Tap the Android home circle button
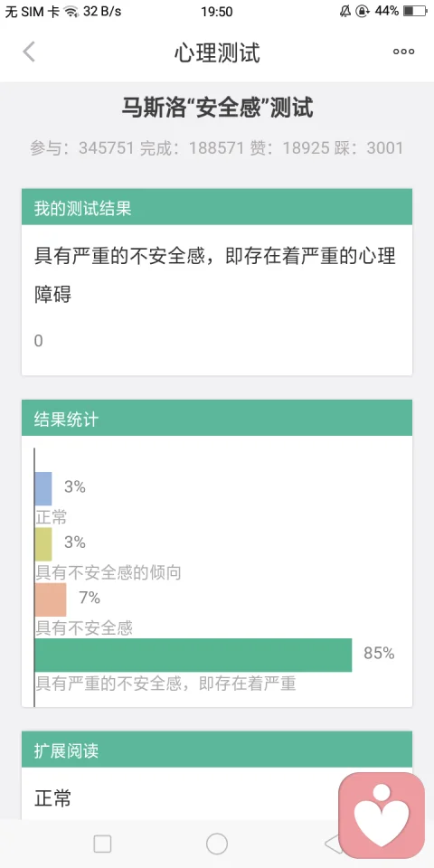 pyautogui.click(x=217, y=844)
